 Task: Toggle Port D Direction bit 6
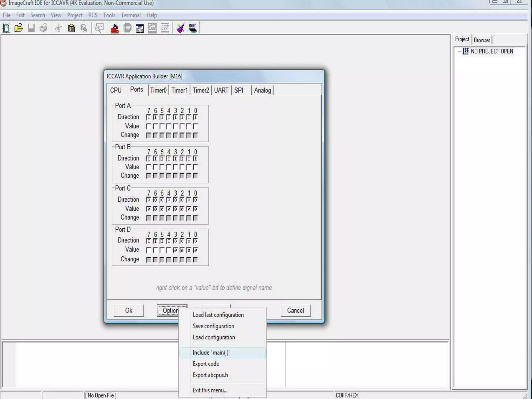155,241
